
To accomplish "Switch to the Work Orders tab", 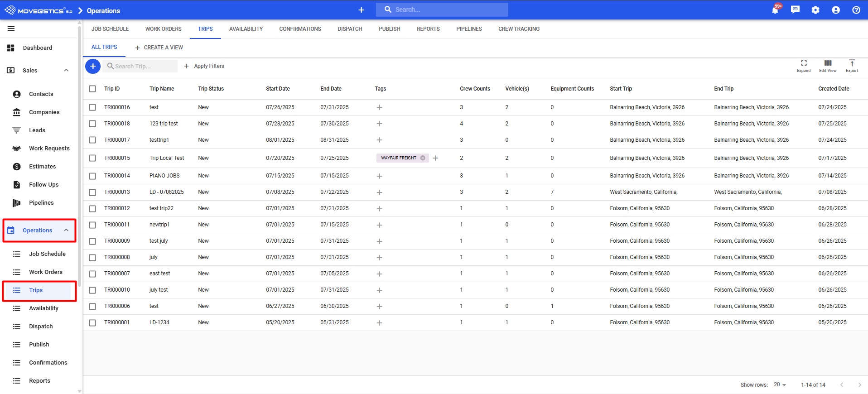I will click(x=163, y=29).
